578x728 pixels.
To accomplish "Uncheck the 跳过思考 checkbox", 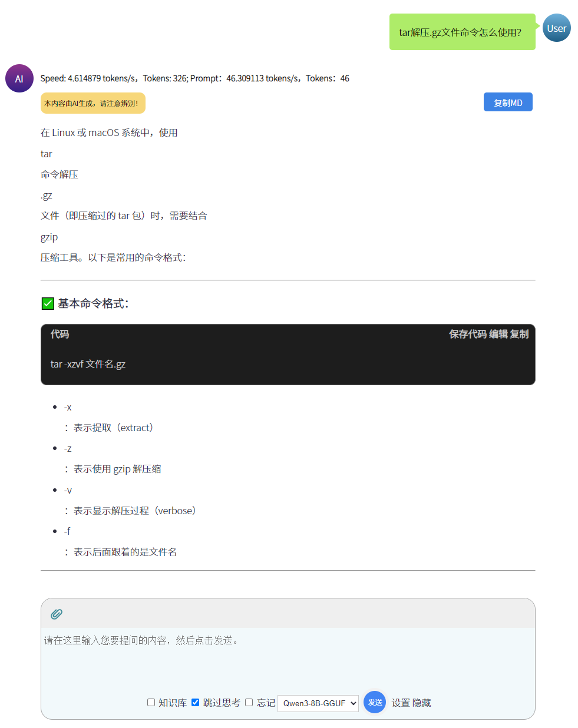I will pyautogui.click(x=195, y=702).
